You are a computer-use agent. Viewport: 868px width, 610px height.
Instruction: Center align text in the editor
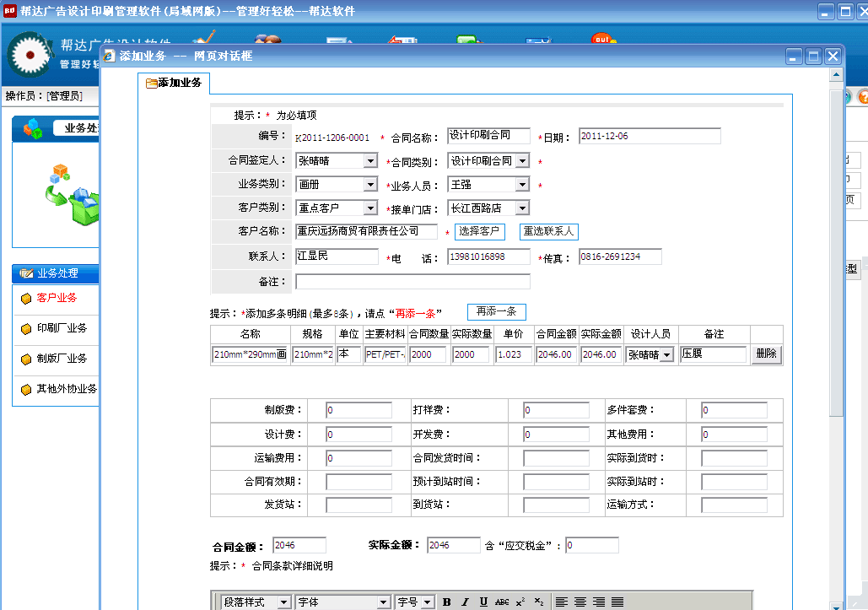pyautogui.click(x=580, y=602)
